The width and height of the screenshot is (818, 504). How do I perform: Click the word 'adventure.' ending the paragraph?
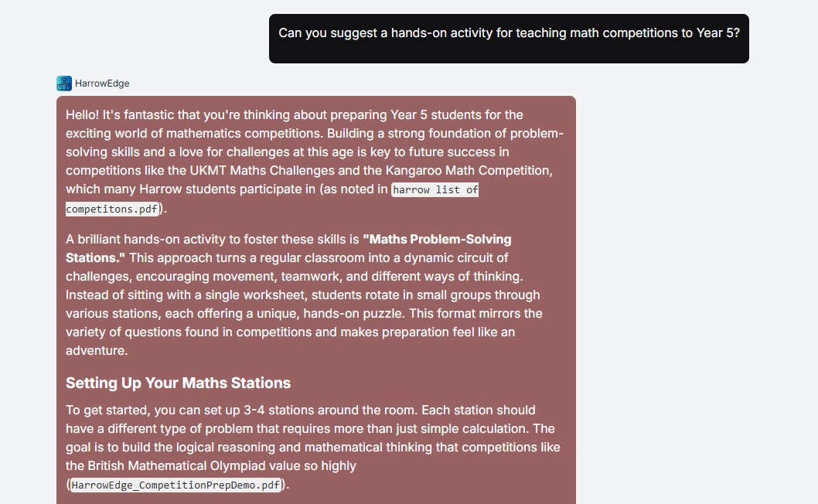point(97,351)
